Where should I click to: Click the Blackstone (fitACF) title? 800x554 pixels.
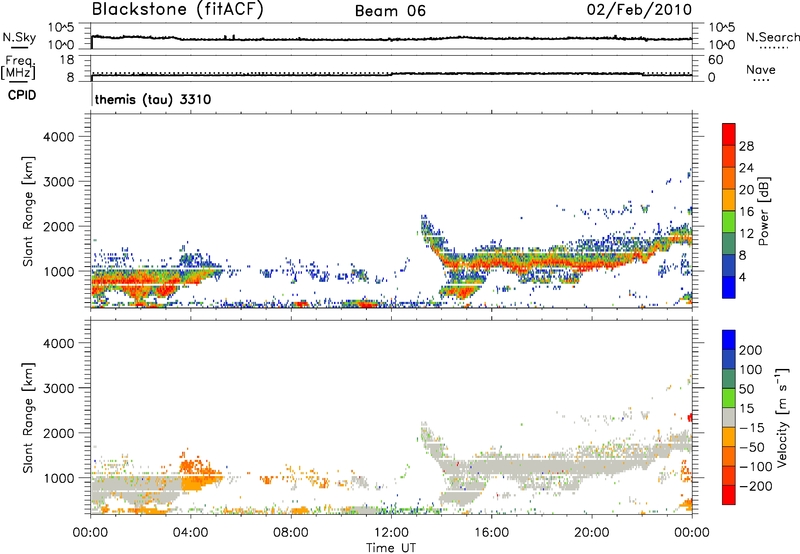(178, 10)
